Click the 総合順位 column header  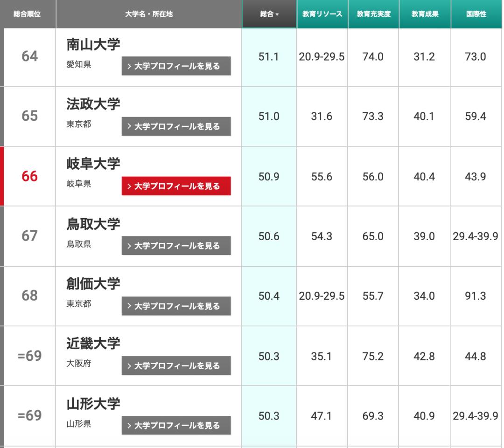tap(28, 14)
